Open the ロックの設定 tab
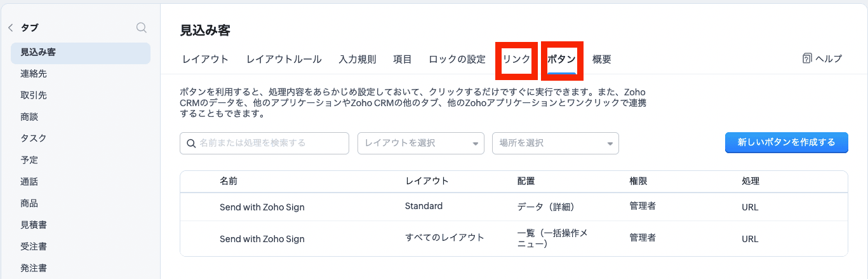 coord(457,59)
